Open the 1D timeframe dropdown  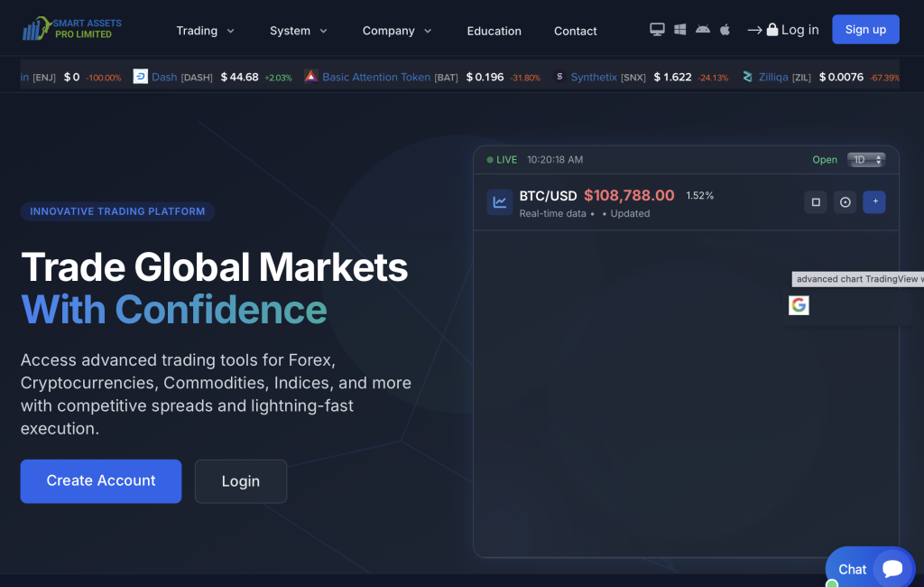(866, 160)
